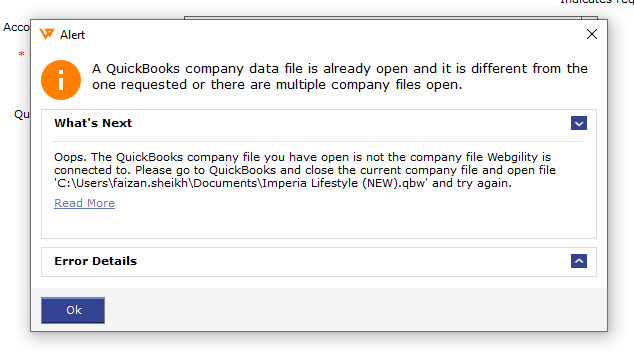Open the Read More link
Screen dimensions: 634x364
(x=85, y=203)
